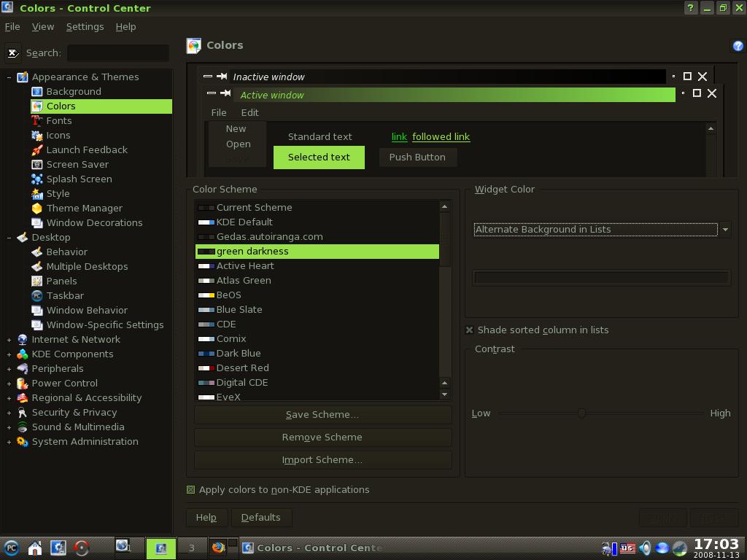Click the Splash Screen icon
This screenshot has width=747, height=560.
(36, 179)
